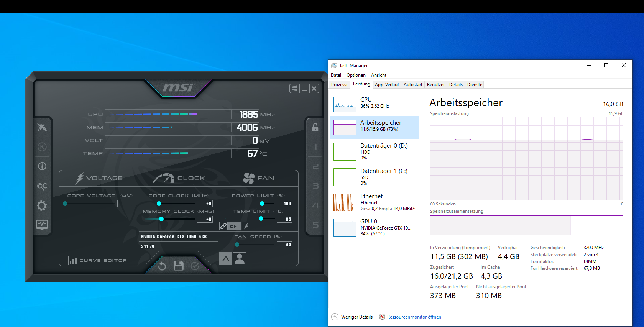Open Afterburner hardware monitor icon

42,225
